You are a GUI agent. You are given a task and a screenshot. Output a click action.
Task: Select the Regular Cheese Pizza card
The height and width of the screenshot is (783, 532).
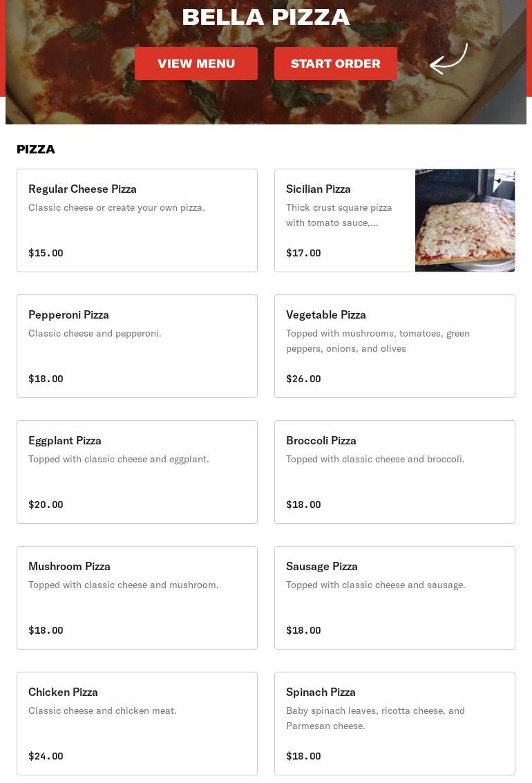click(x=137, y=220)
